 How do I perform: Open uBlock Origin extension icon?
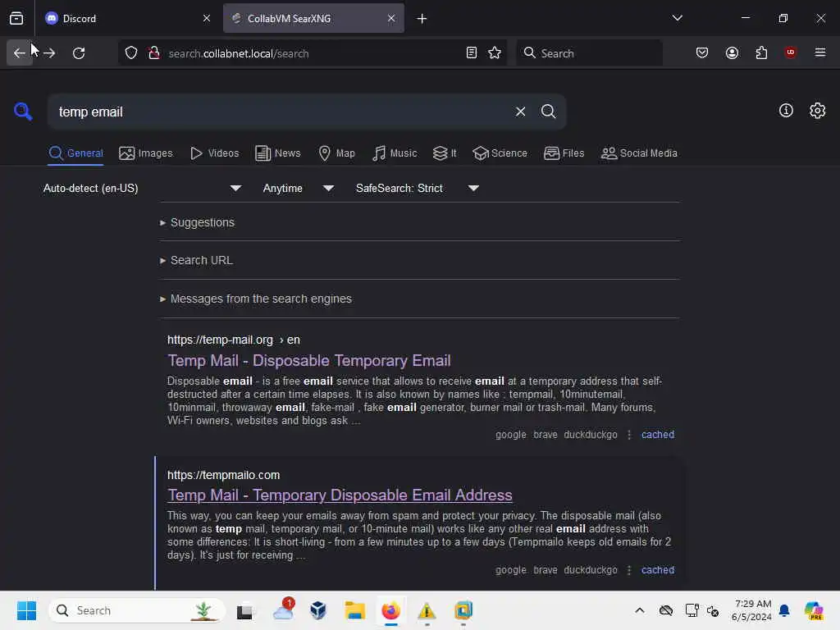pos(790,53)
